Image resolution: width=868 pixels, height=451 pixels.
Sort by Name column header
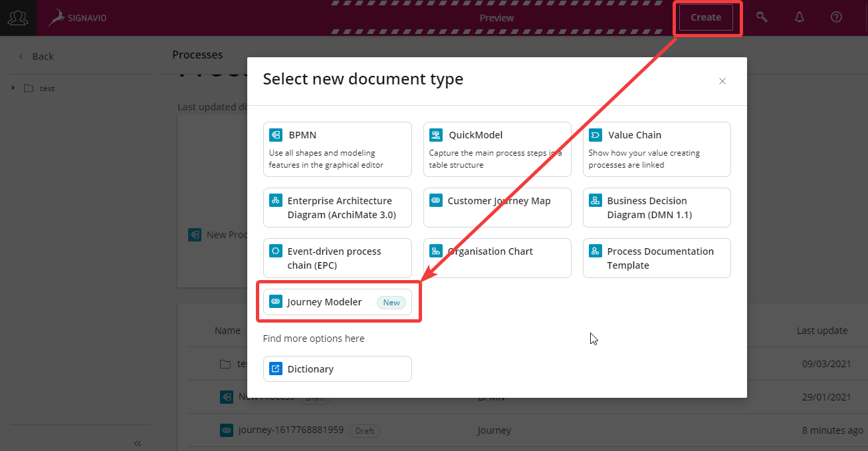pyautogui.click(x=227, y=330)
